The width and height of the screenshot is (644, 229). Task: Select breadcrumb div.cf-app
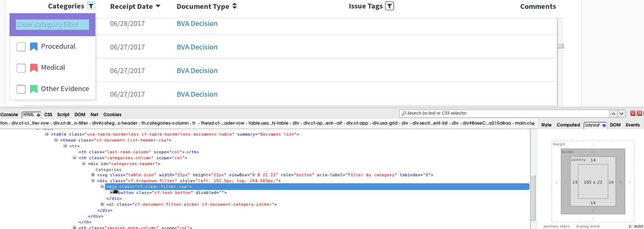[x=357, y=123]
